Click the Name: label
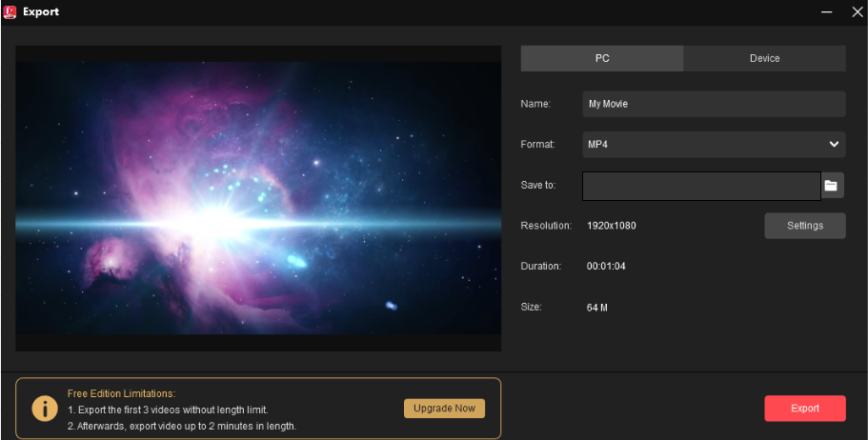Viewport: 868px width, 440px height. pyautogui.click(x=535, y=104)
